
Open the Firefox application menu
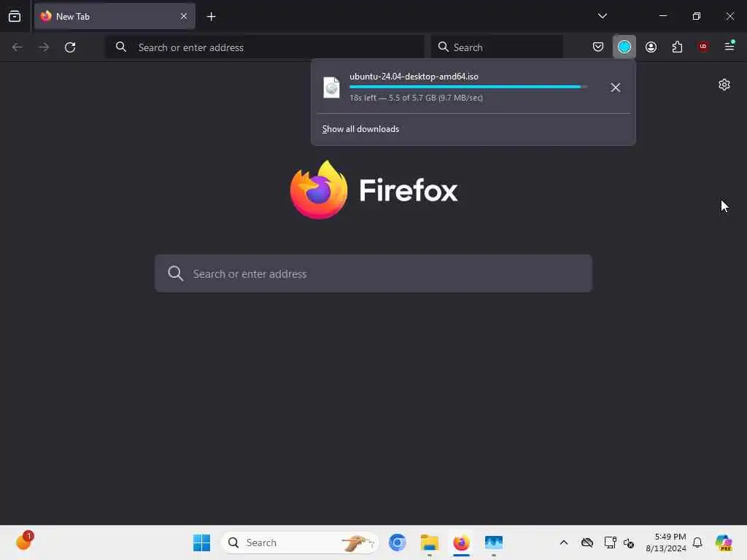point(729,47)
